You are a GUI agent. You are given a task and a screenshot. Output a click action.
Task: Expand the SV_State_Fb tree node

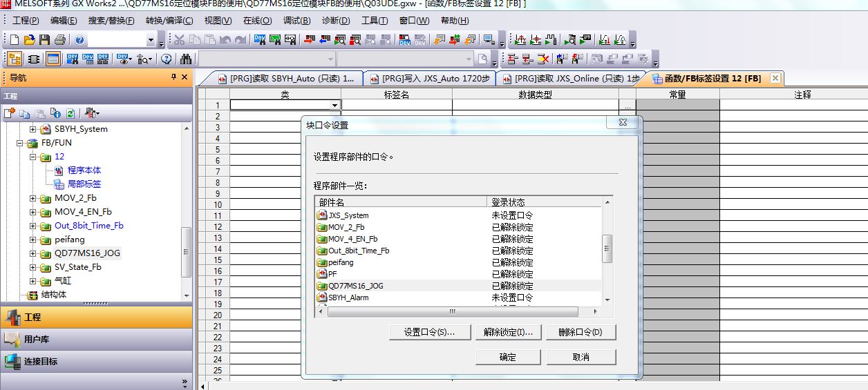pos(32,267)
